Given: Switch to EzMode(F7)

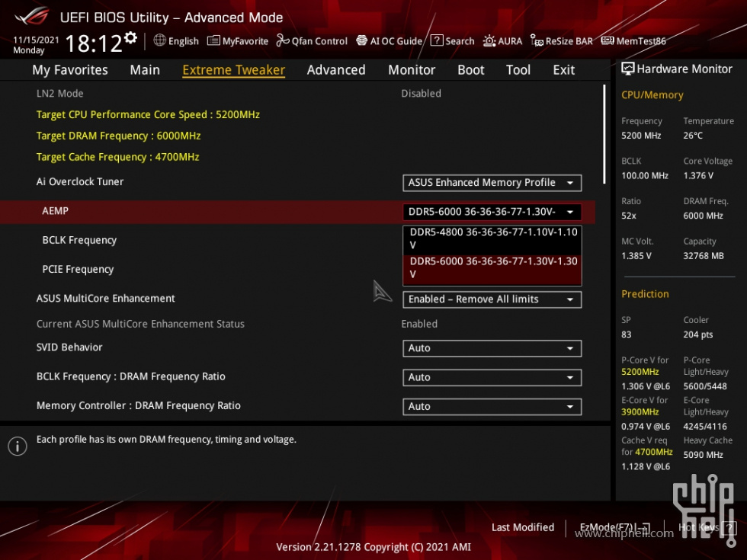Looking at the screenshot, I should pyautogui.click(x=614, y=527).
